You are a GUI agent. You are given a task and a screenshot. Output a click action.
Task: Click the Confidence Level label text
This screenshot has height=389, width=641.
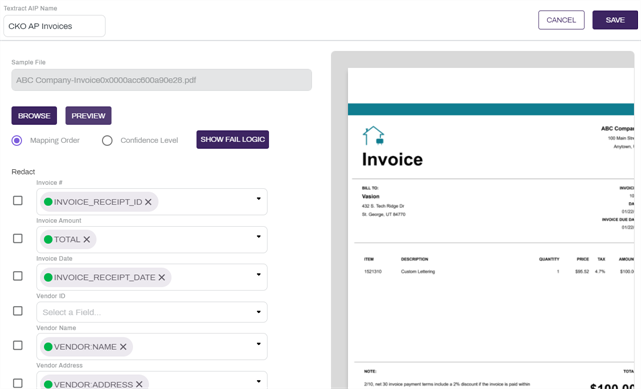point(149,141)
